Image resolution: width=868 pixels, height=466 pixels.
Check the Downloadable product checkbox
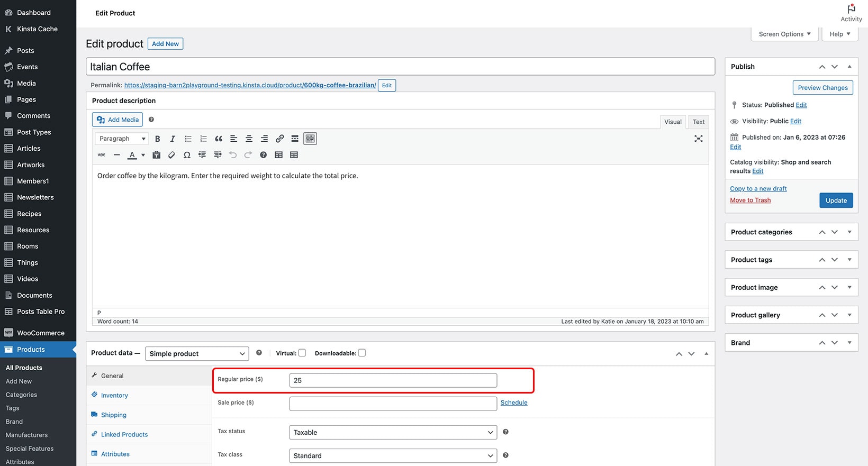click(x=362, y=353)
